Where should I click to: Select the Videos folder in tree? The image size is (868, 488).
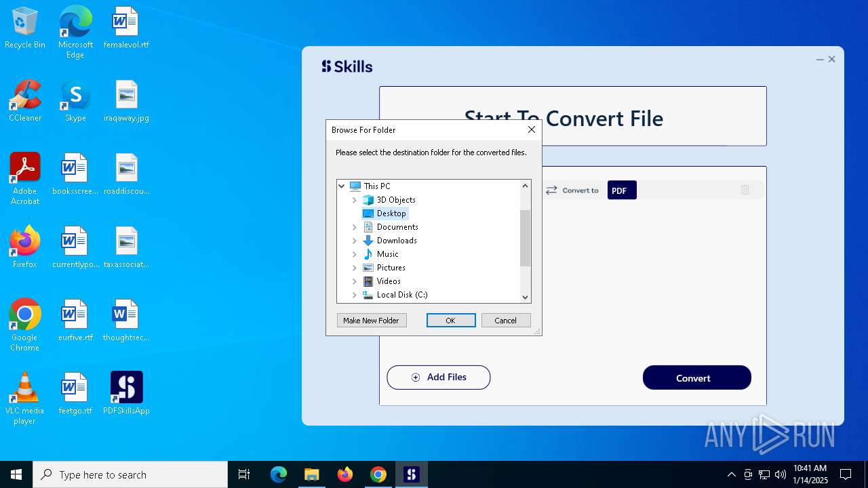click(389, 281)
